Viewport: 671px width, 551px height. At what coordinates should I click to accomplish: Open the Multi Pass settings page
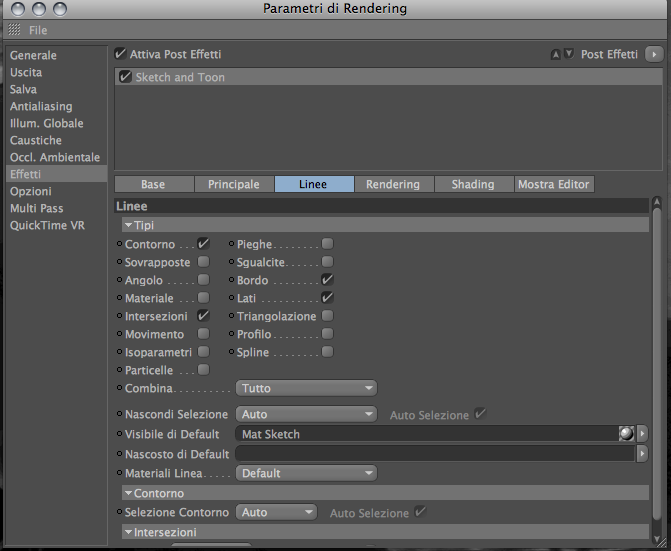point(56,208)
